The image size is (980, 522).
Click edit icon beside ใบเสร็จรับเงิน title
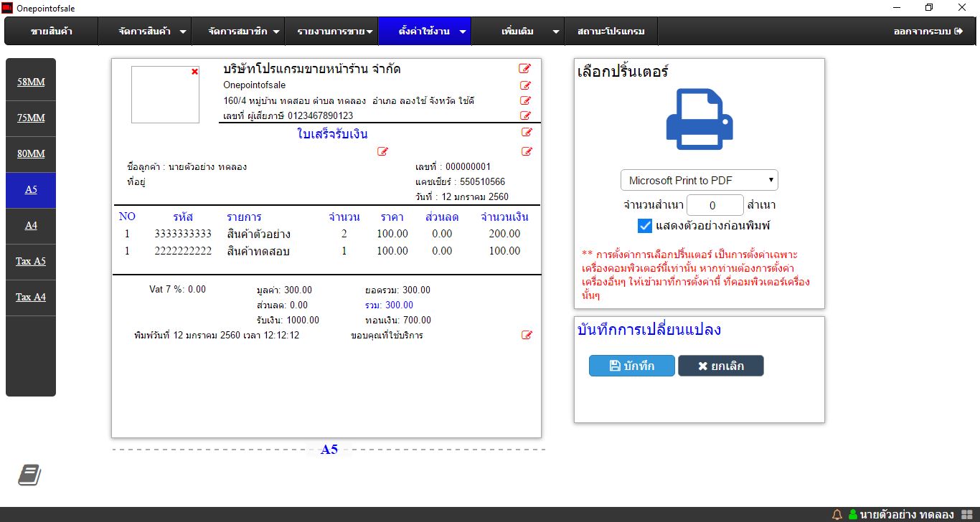pos(527,133)
